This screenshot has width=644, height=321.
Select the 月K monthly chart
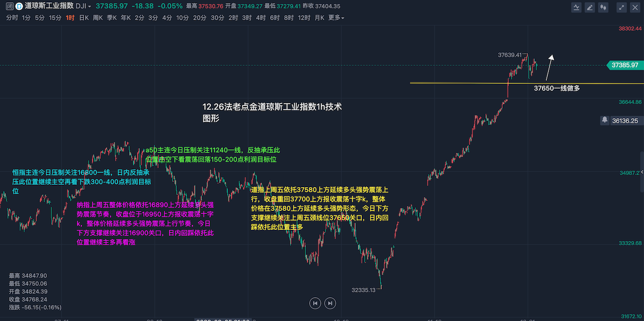[319, 18]
